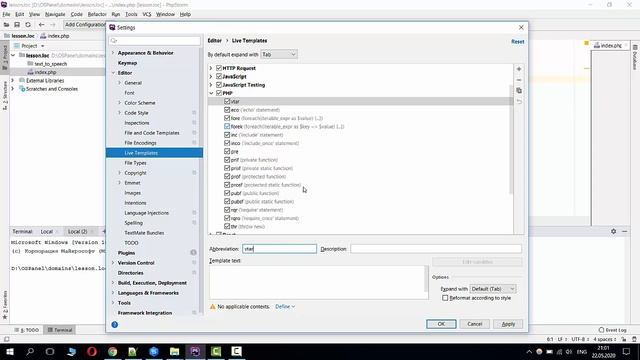The image size is (640, 360).
Task: Expand the HTTP Request template group
Action: [x=211, y=68]
